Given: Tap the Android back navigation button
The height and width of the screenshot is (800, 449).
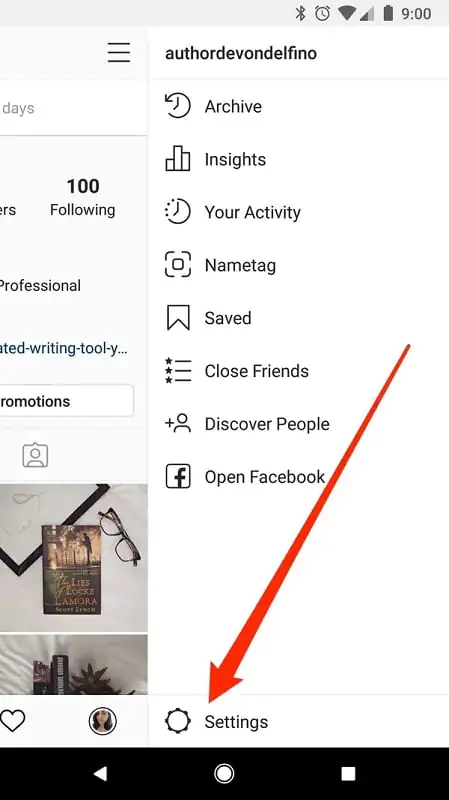Looking at the screenshot, I should [100, 773].
